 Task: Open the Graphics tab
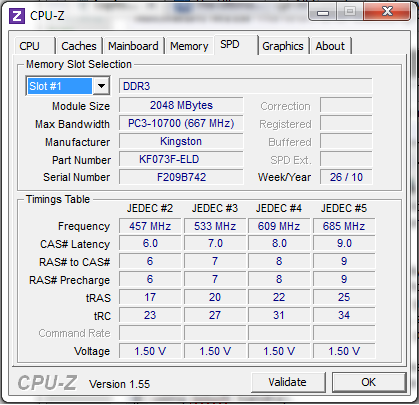(x=283, y=46)
